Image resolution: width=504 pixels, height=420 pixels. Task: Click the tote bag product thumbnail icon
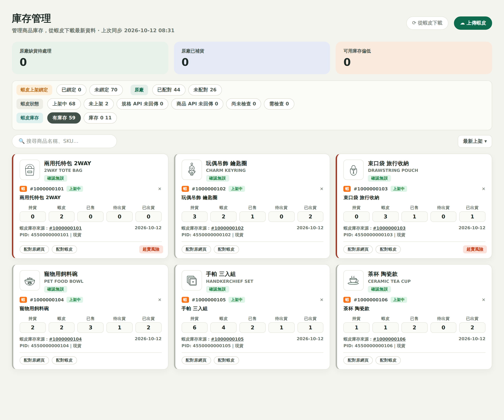pos(30,170)
